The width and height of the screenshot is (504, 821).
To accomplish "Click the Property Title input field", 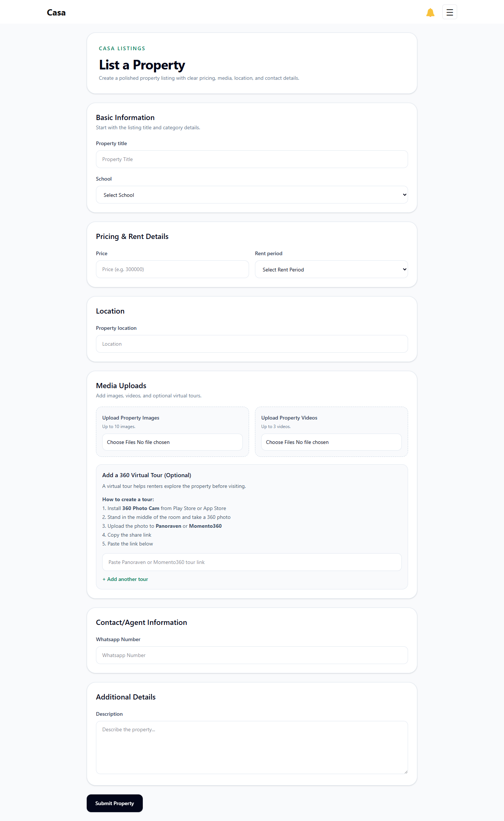I will 252,159.
